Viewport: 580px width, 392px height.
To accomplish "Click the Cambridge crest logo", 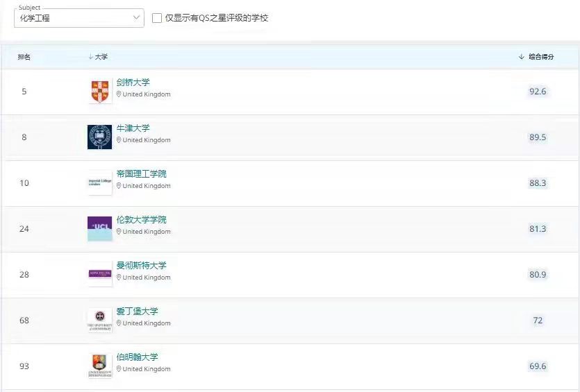I will (x=100, y=92).
